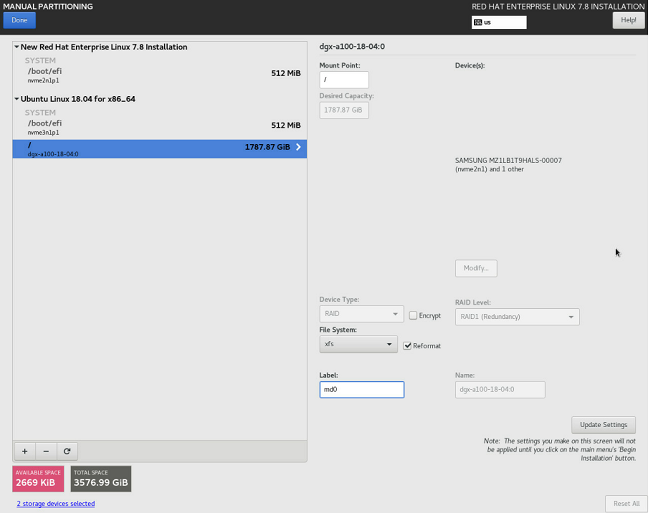This screenshot has width=650, height=513.
Task: Click the add mount point plus icon
Action: pos(25,451)
